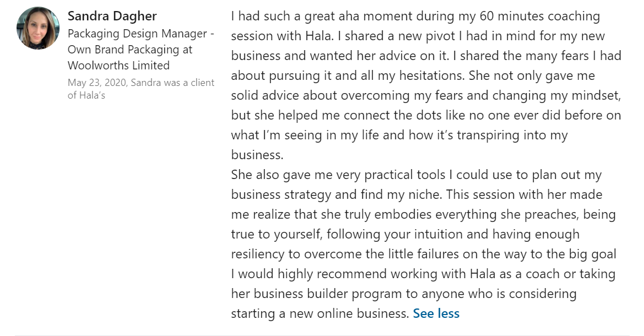Open Sandra Dagher's profile photo
This screenshot has width=644, height=336.
(x=38, y=28)
